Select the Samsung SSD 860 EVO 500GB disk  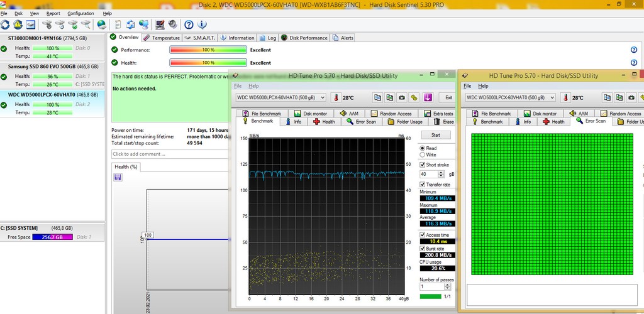[52, 75]
